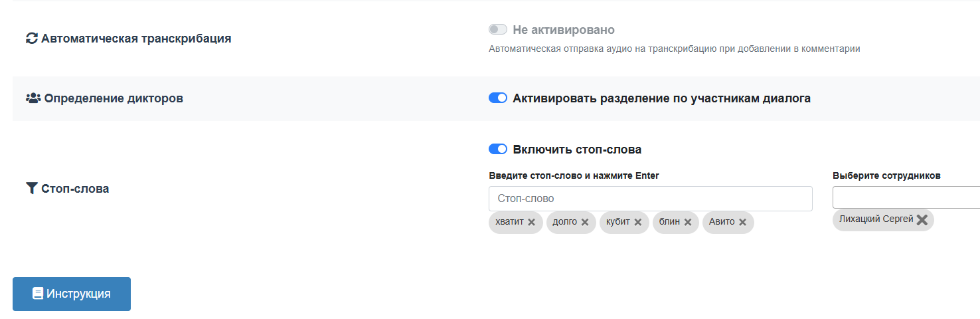Click the Активировать разделение по участникам label

pos(661,98)
